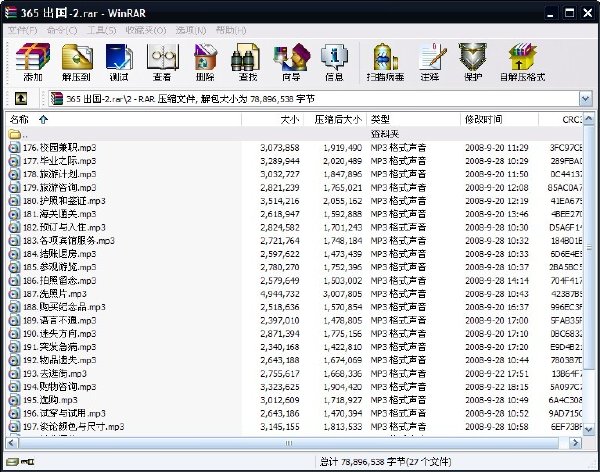Click the vertical scrollbar up arrow
The image size is (600, 472).
pos(589,119)
